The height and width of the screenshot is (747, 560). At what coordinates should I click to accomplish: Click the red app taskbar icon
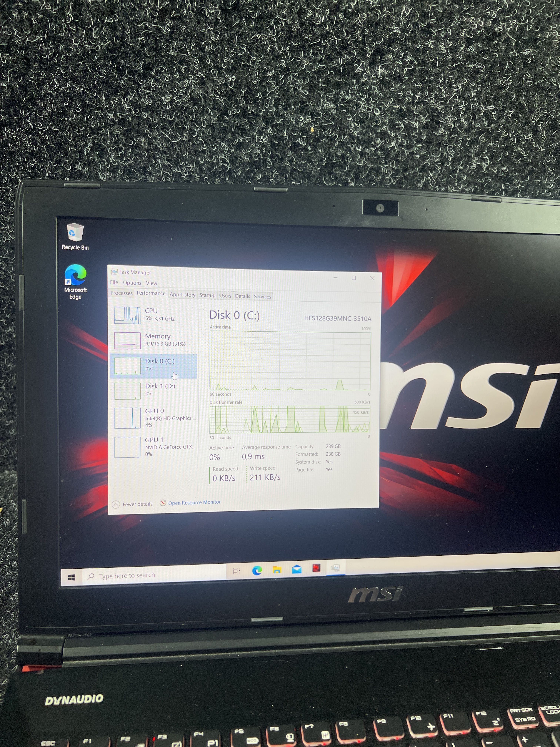(x=316, y=568)
